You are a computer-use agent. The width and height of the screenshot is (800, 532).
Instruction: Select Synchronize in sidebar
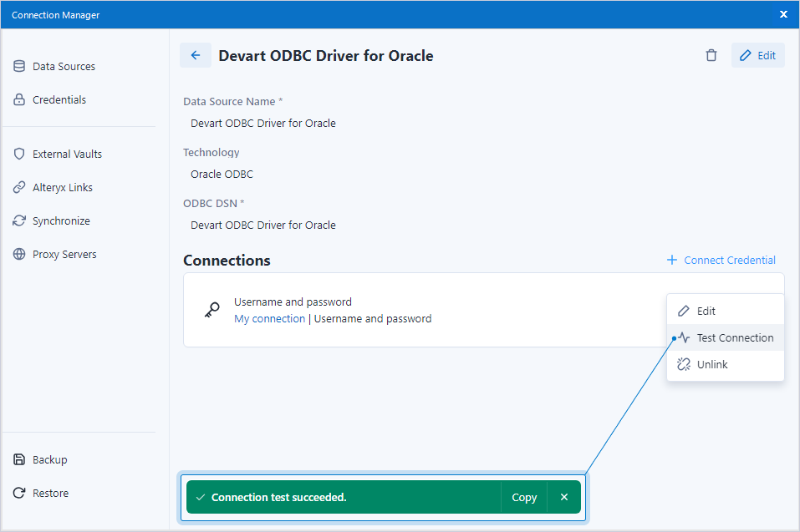coord(61,220)
